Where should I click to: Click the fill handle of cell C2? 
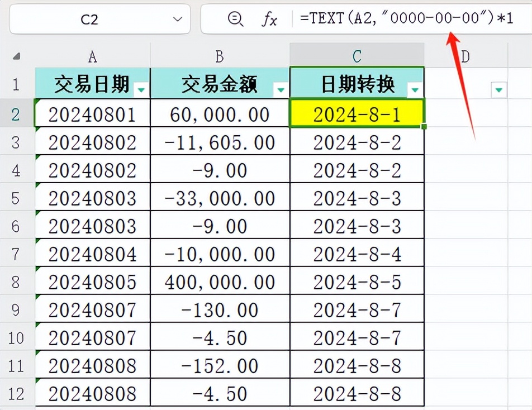pyautogui.click(x=424, y=126)
